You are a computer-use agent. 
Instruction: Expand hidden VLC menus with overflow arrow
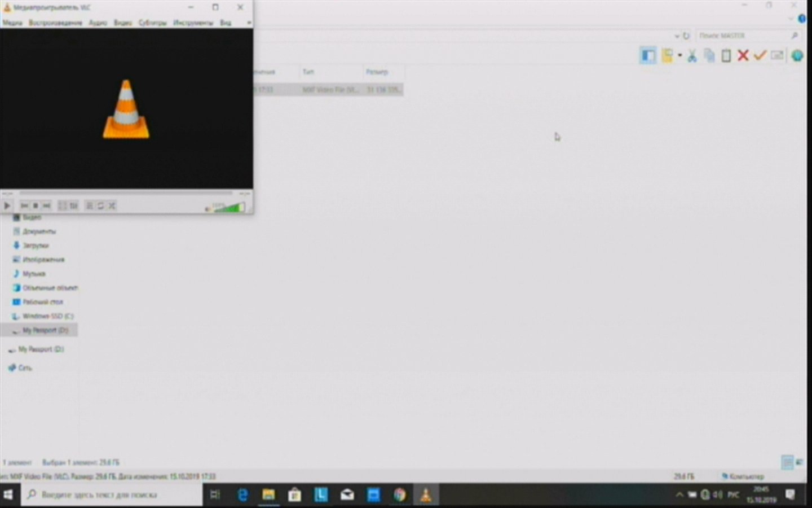[x=249, y=23]
